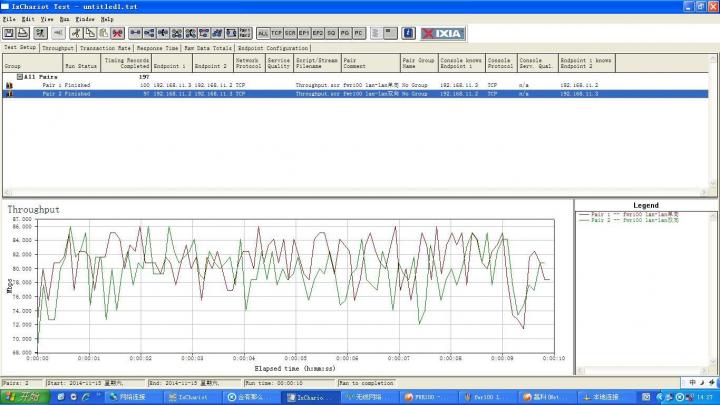Viewport: 720px width, 405px height.
Task: Switch to the Transaction Rate tab
Action: (105, 48)
